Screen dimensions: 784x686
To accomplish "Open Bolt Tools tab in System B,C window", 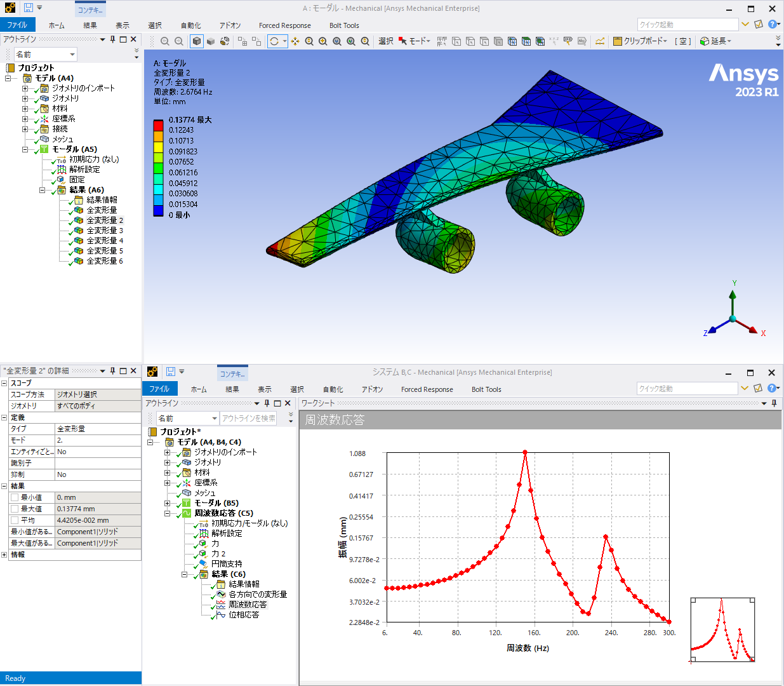I will coord(486,389).
